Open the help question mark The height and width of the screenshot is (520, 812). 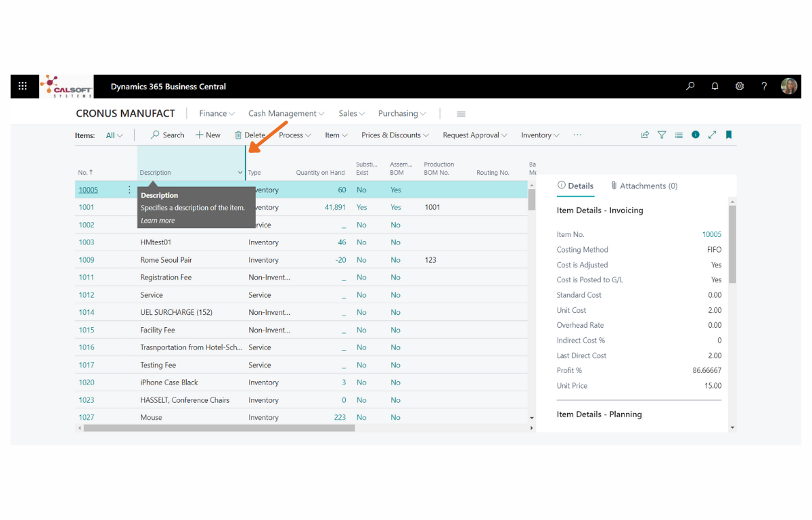tap(764, 86)
